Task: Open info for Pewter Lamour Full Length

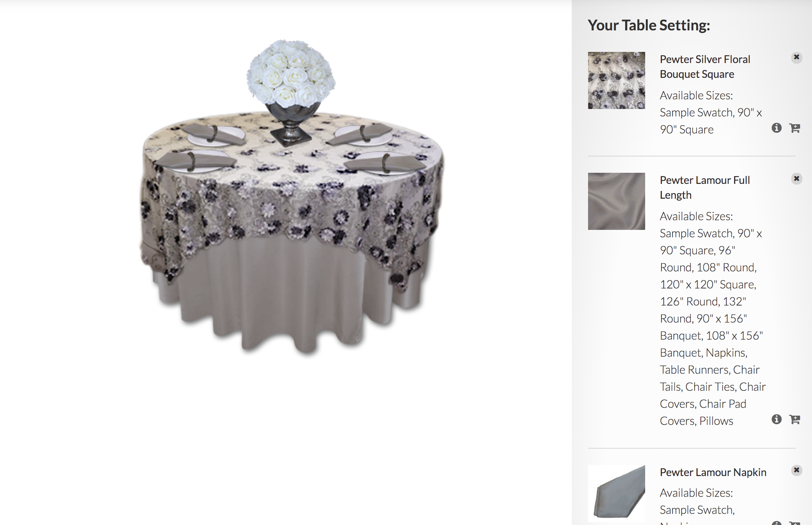Action: coord(776,419)
